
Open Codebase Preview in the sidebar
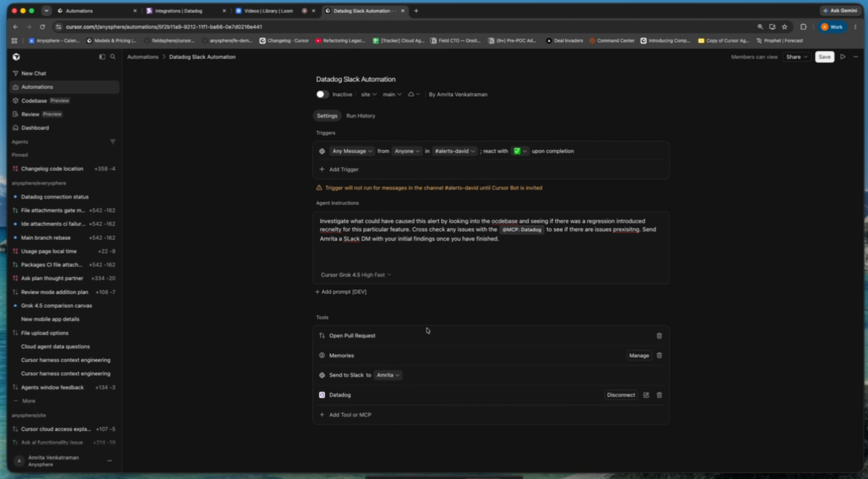tap(64, 100)
